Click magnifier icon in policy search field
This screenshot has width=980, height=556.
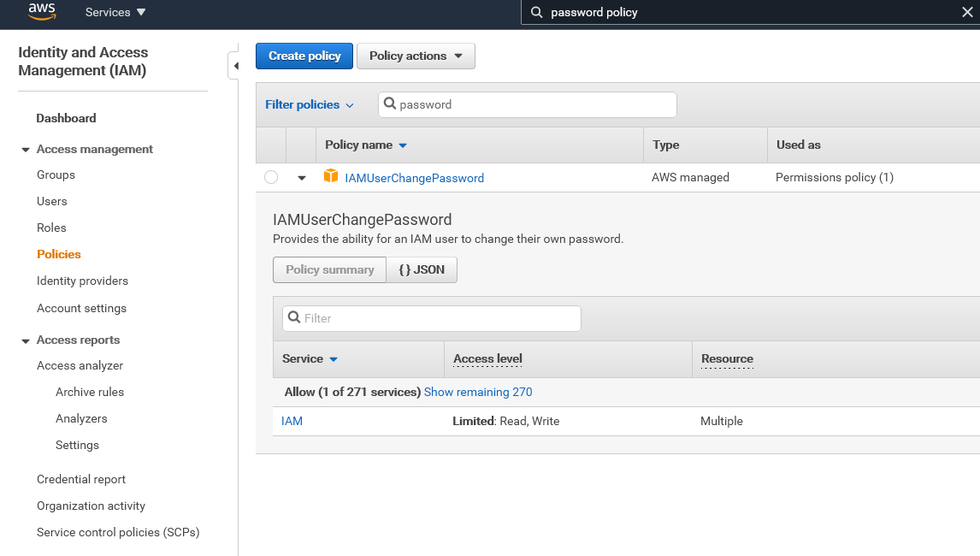point(389,104)
